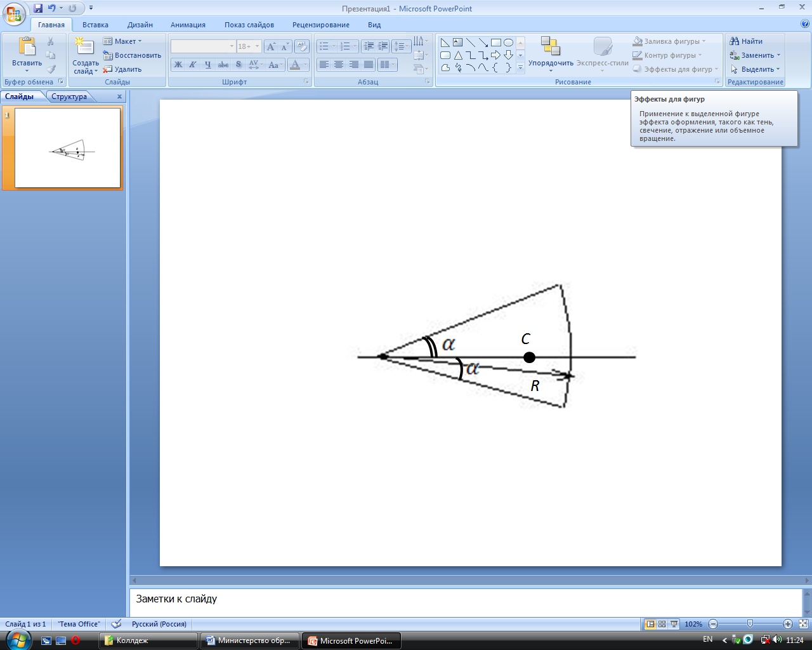Start slideshow view from status bar
This screenshot has height=650, width=812.
674,624
